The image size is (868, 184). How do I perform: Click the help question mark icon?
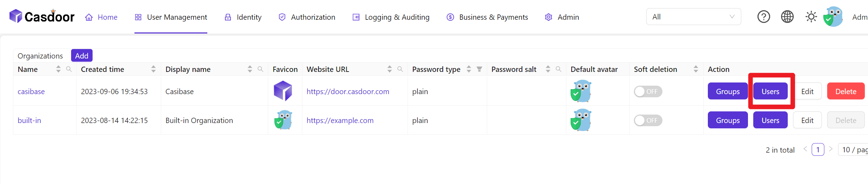tap(763, 17)
